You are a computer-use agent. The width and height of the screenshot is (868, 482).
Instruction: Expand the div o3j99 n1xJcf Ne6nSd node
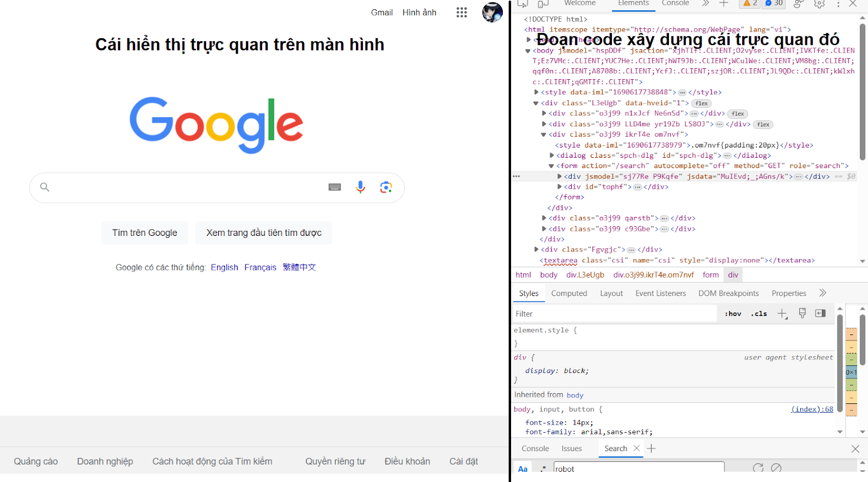pyautogui.click(x=544, y=113)
